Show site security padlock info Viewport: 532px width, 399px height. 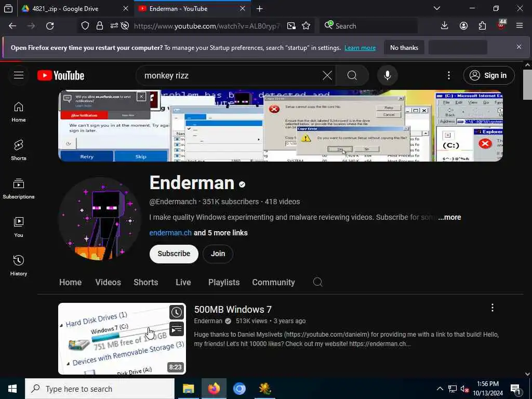[99, 26]
